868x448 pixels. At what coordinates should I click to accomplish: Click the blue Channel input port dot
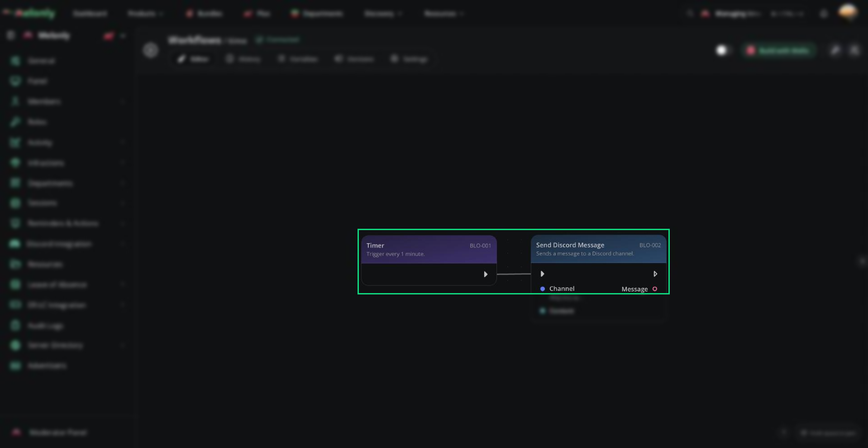click(x=542, y=289)
